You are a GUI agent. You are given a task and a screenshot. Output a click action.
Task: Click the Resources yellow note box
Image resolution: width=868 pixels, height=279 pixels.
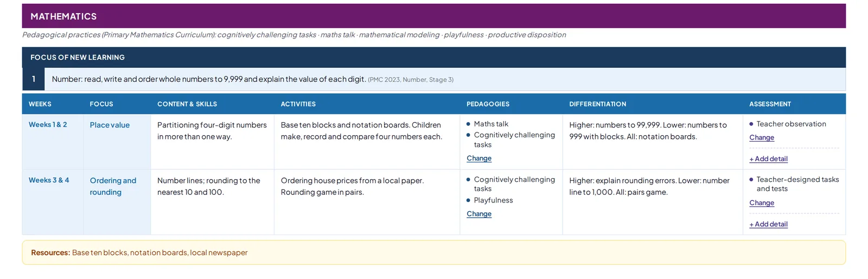(433, 252)
